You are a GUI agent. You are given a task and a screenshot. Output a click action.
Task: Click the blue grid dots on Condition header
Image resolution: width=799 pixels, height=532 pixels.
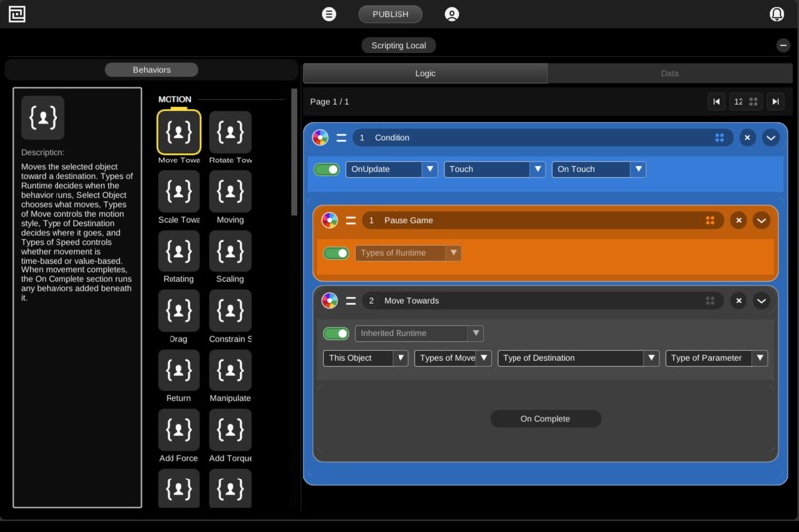click(x=719, y=138)
